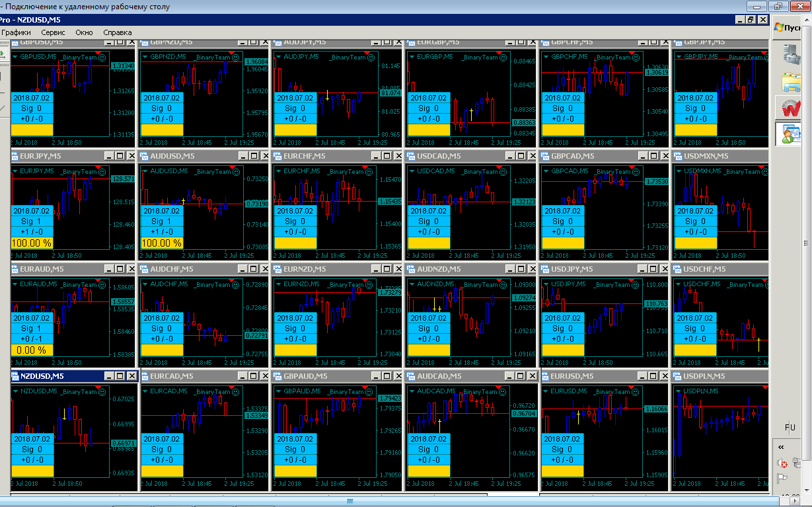This screenshot has width=812, height=507.
Task: Click the AUDCHF,M5 window title bar icon
Action: pyautogui.click(x=145, y=269)
